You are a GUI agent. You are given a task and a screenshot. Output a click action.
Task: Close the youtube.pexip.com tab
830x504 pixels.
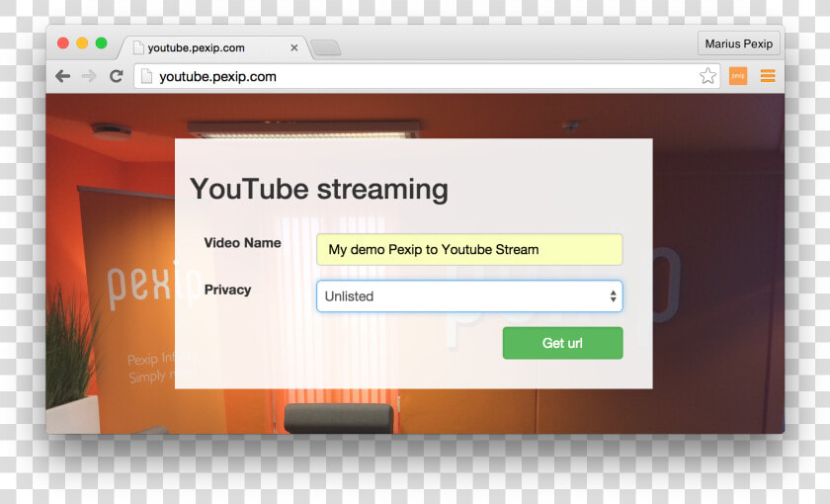coord(294,47)
